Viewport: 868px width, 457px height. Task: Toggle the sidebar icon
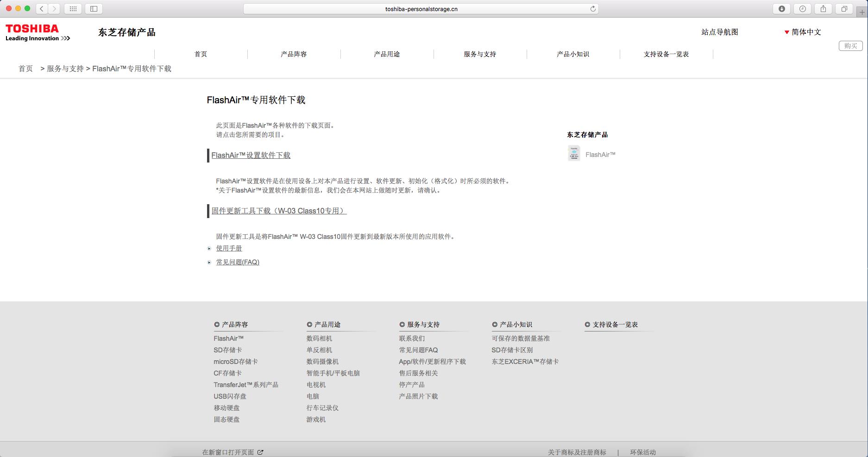coord(94,8)
